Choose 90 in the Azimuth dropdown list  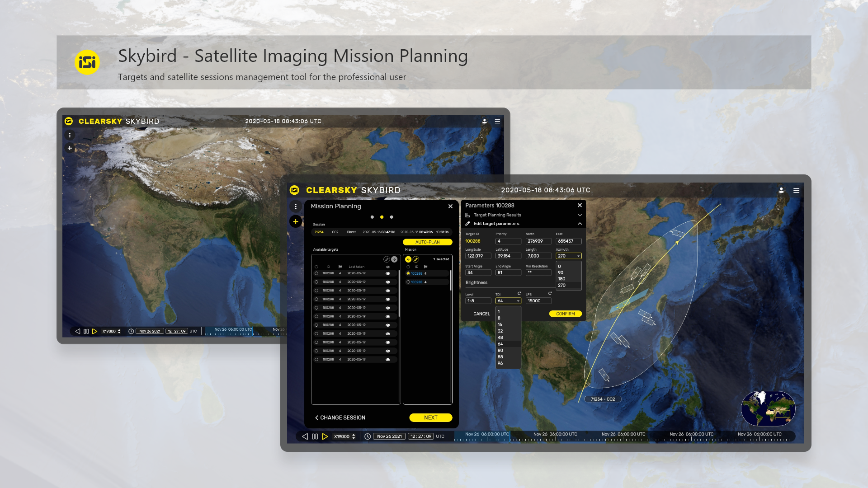[568, 272]
